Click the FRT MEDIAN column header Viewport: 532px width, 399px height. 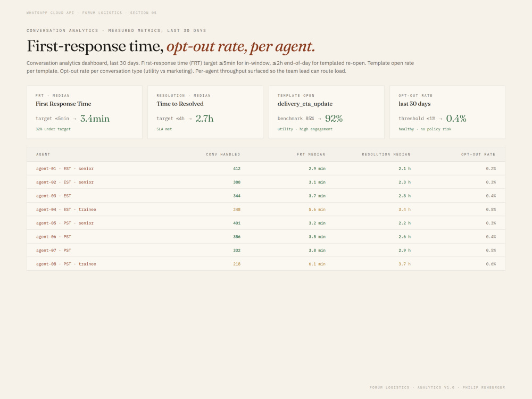(x=311, y=154)
